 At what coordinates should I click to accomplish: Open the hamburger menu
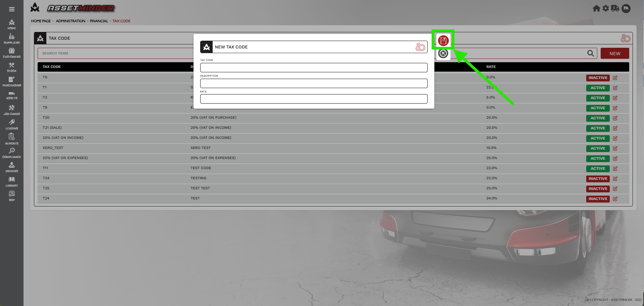[12, 9]
